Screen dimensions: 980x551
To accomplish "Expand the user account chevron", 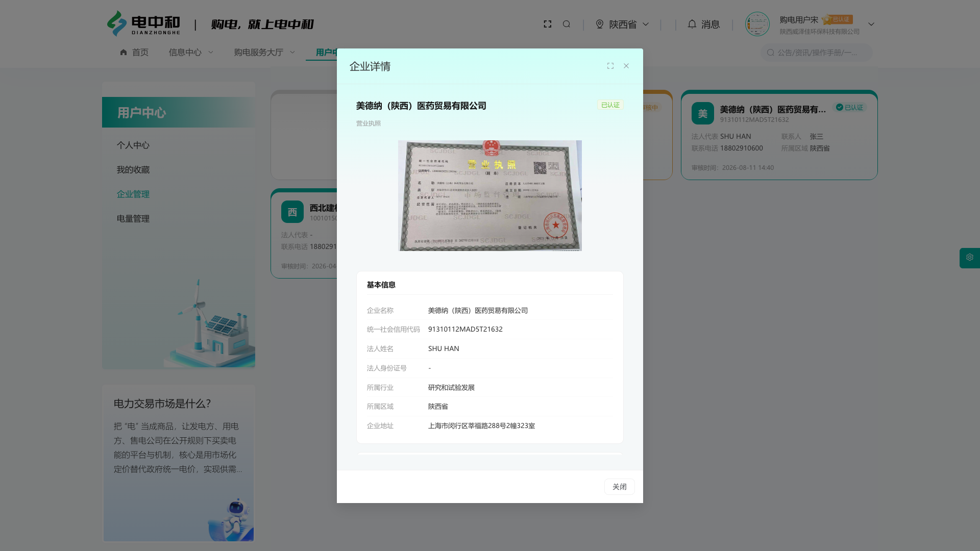I will click(x=871, y=24).
